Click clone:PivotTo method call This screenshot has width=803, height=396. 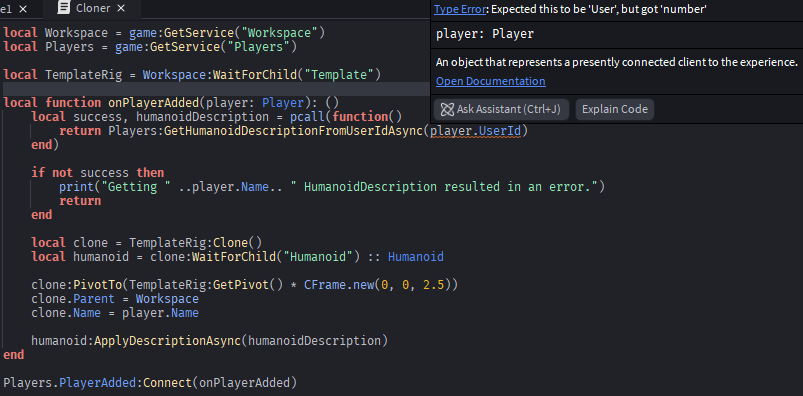(x=77, y=285)
